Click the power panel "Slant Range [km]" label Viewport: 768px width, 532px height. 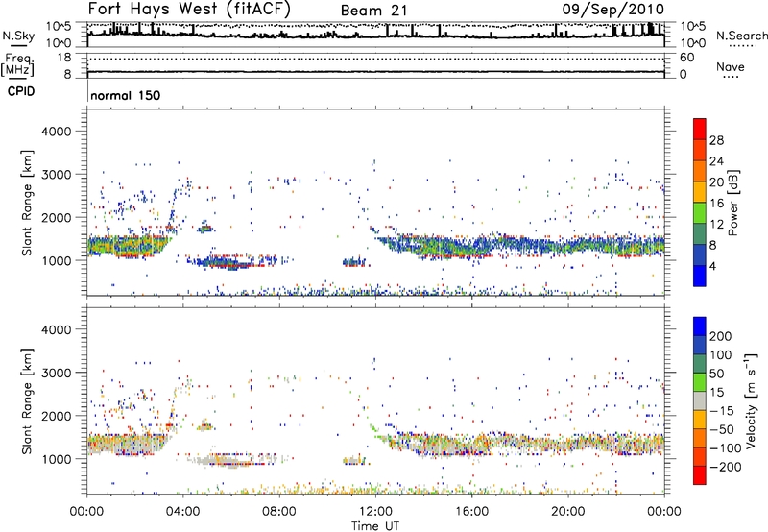pos(27,204)
